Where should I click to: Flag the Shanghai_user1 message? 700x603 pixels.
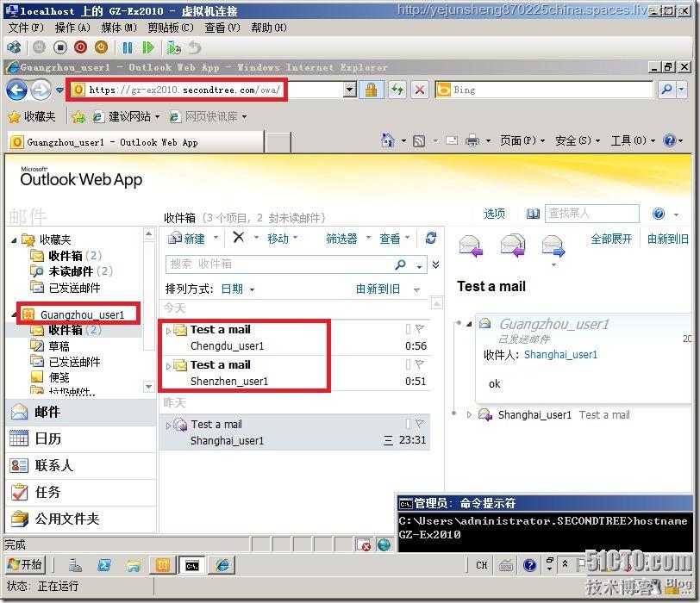(420, 423)
